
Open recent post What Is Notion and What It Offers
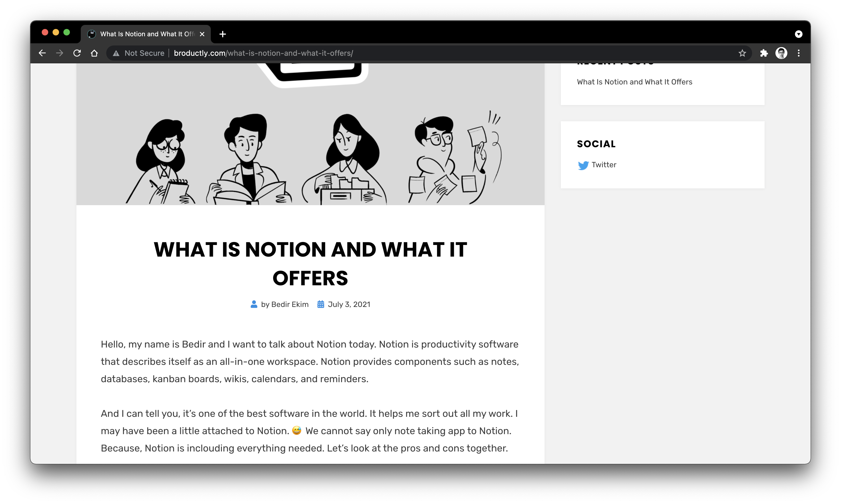point(634,82)
